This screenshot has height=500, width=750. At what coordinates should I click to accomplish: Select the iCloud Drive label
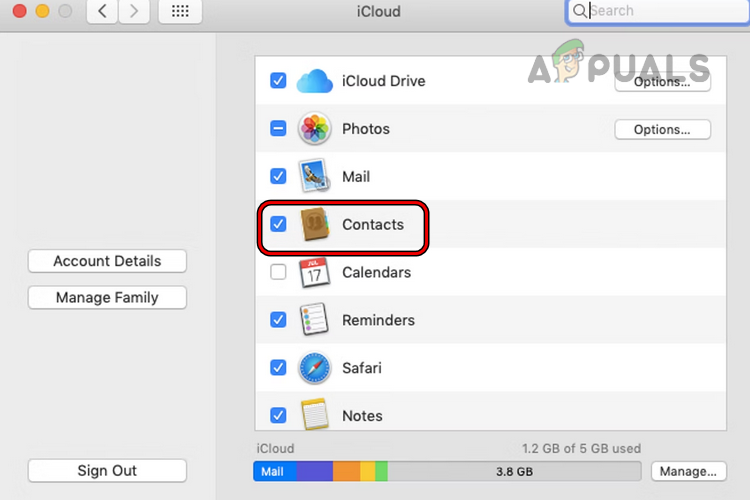click(384, 81)
